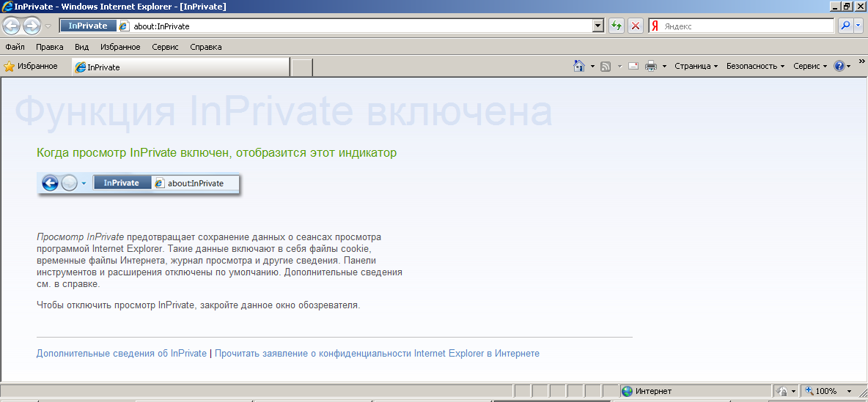868x402 pixels.
Task: Open the Internet Explorer privacy statement link
Action: [377, 354]
